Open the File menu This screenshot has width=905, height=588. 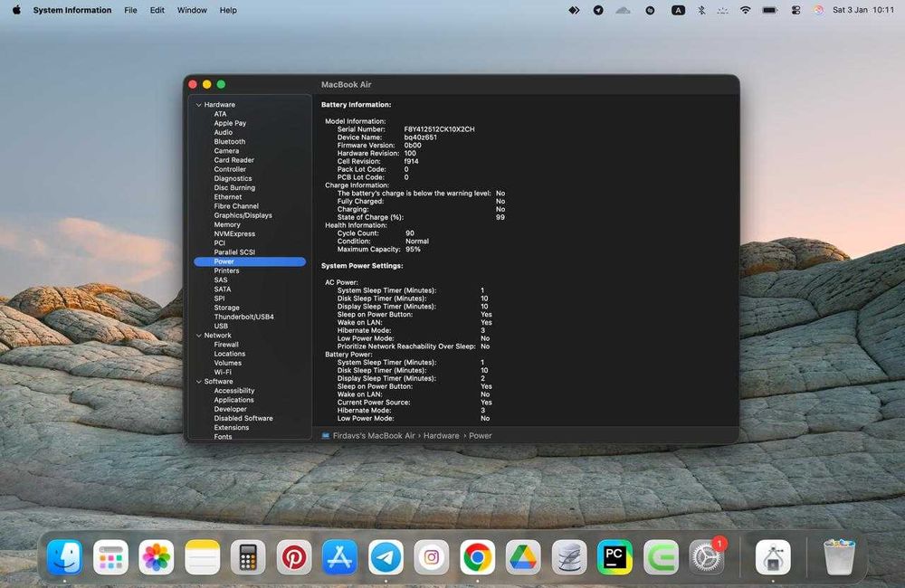pos(130,10)
